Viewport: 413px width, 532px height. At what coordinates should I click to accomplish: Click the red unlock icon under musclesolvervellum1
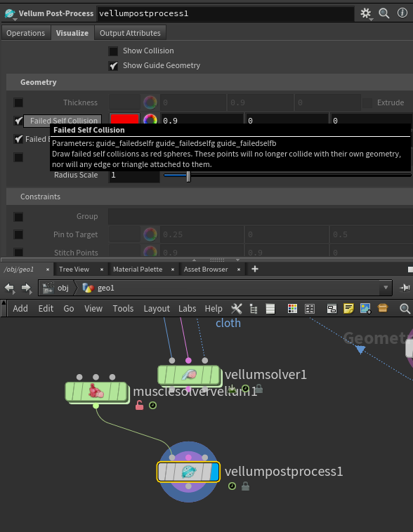pos(139,405)
